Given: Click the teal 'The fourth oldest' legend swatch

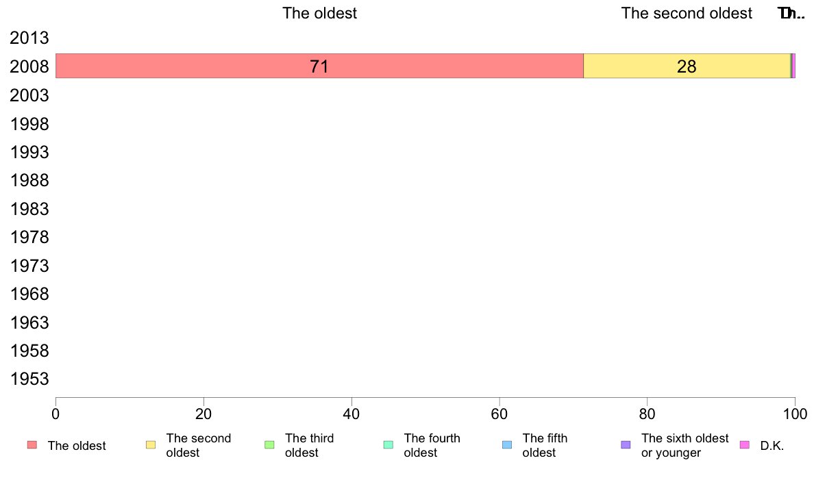Looking at the screenshot, I should 388,445.
